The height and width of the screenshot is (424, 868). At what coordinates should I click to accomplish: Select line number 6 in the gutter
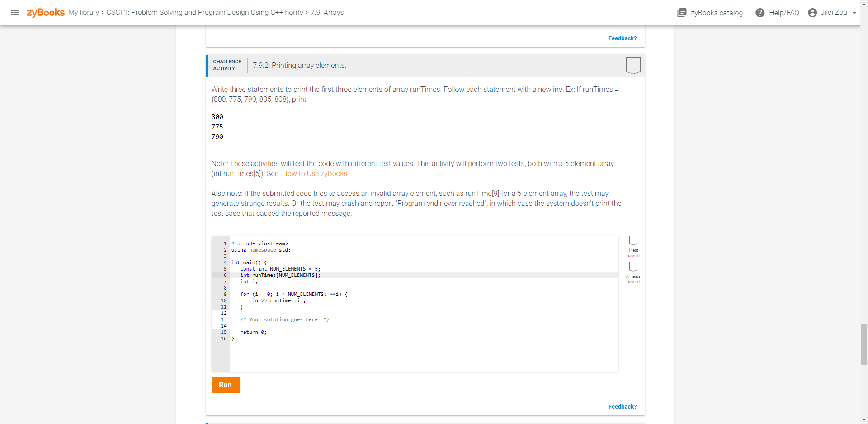225,275
